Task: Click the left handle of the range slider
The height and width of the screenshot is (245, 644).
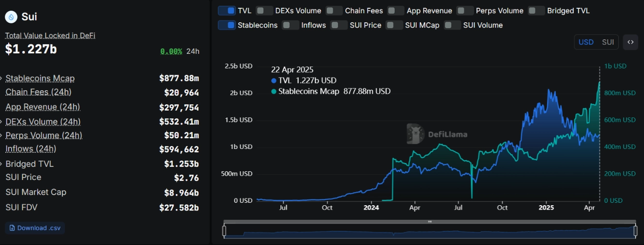Action: pyautogui.click(x=224, y=231)
